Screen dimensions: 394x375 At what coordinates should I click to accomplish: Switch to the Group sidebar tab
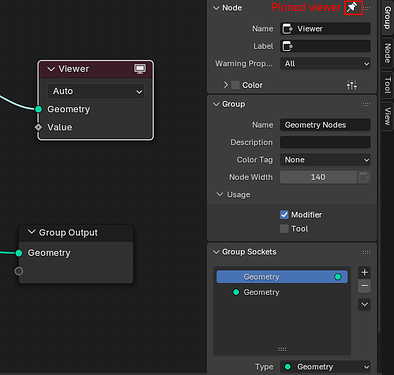387,18
